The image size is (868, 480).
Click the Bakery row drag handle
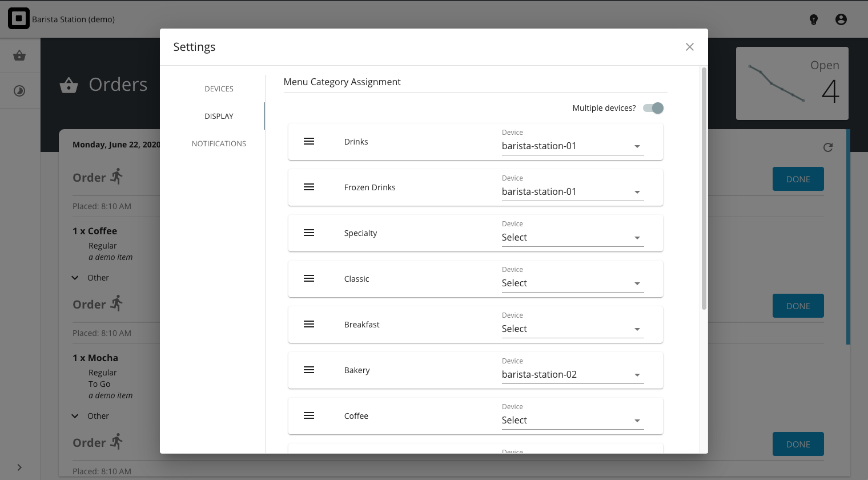[x=309, y=370]
